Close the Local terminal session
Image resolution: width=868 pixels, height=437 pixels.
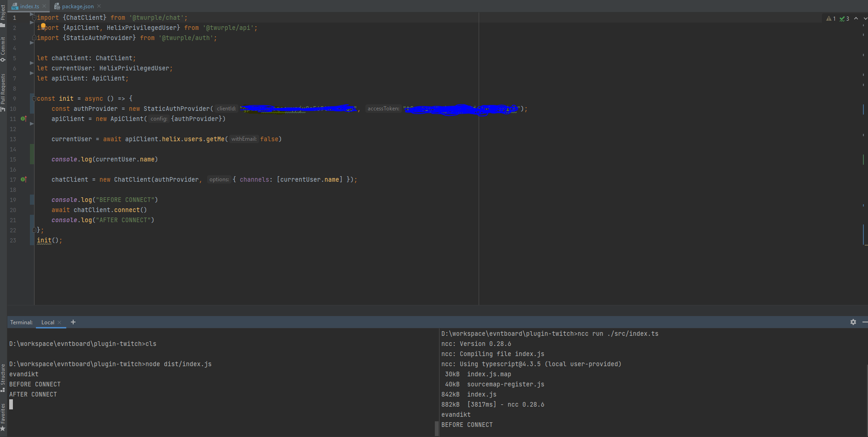click(x=58, y=322)
